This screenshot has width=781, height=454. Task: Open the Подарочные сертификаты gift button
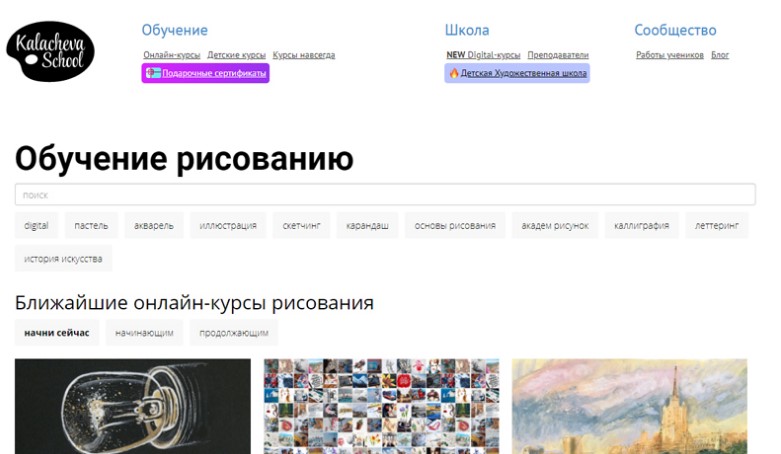click(x=206, y=73)
